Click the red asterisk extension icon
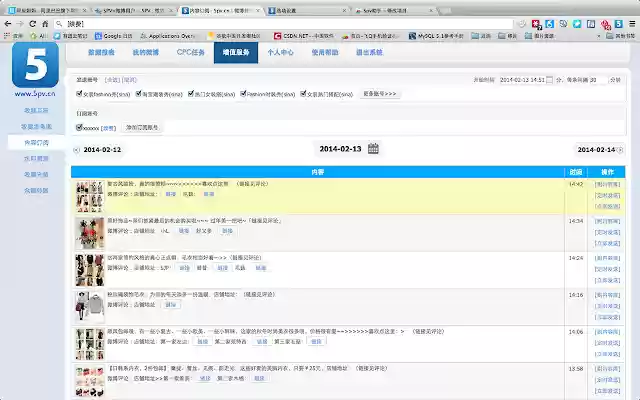Viewport: 640px width, 400px height. pos(536,24)
